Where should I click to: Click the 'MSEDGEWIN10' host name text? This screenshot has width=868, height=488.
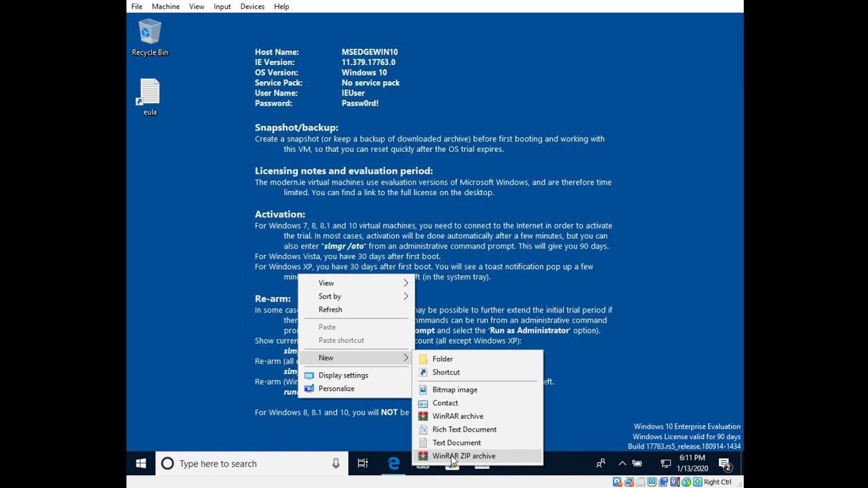(x=370, y=52)
